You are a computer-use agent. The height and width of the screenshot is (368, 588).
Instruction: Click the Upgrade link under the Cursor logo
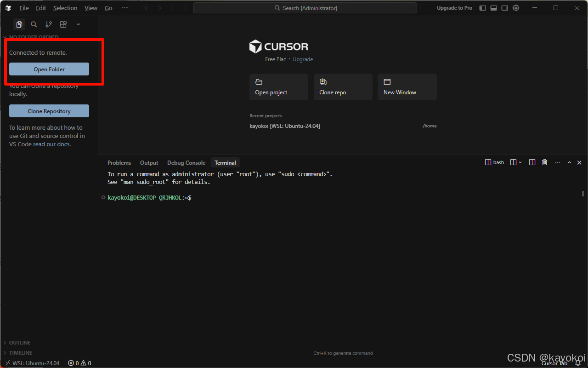tap(303, 59)
